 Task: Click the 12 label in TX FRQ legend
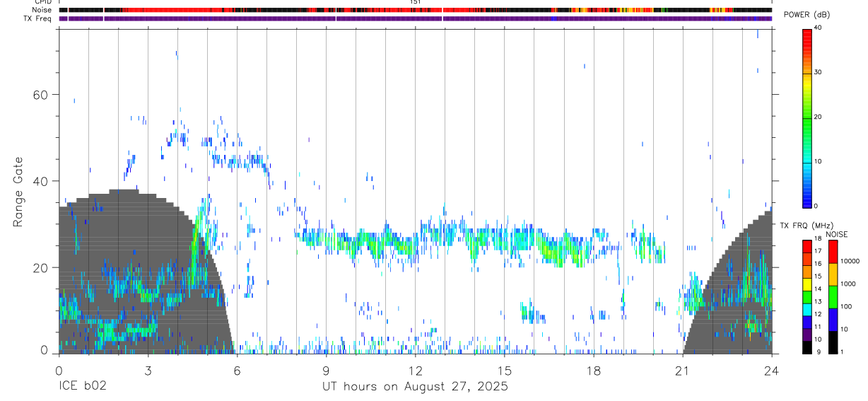[818, 314]
